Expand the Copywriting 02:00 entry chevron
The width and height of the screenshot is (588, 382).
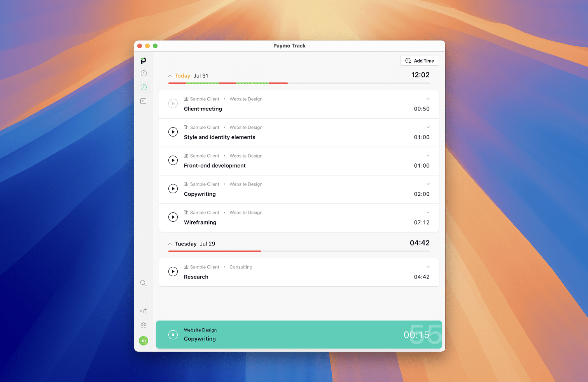coord(428,184)
